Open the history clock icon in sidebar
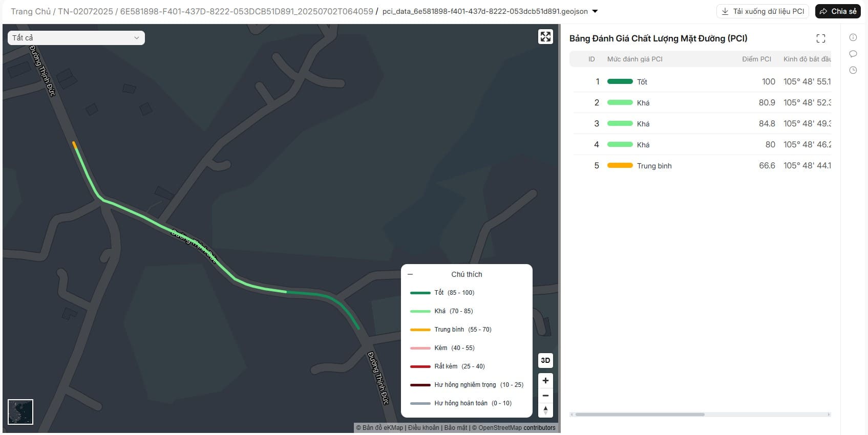 tap(853, 70)
